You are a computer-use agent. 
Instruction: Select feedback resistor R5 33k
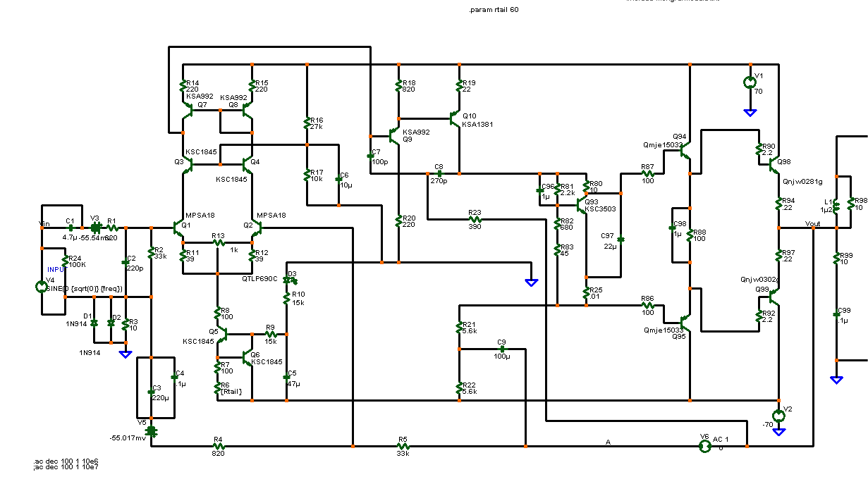click(402, 446)
